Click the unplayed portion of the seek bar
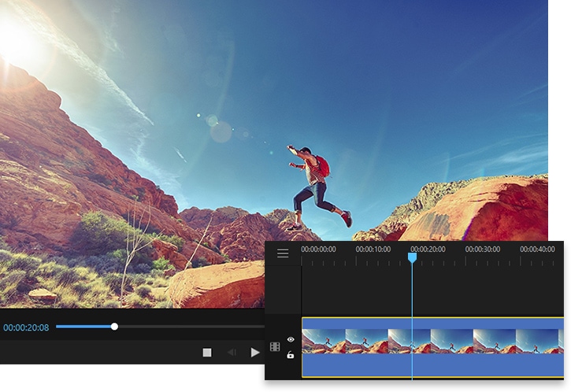The width and height of the screenshot is (571, 392). tap(189, 326)
